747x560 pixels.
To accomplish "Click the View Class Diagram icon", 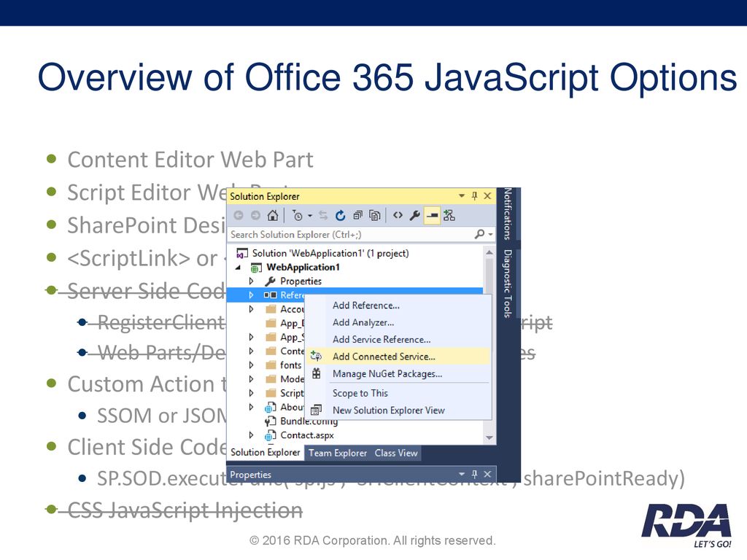I will [x=449, y=216].
